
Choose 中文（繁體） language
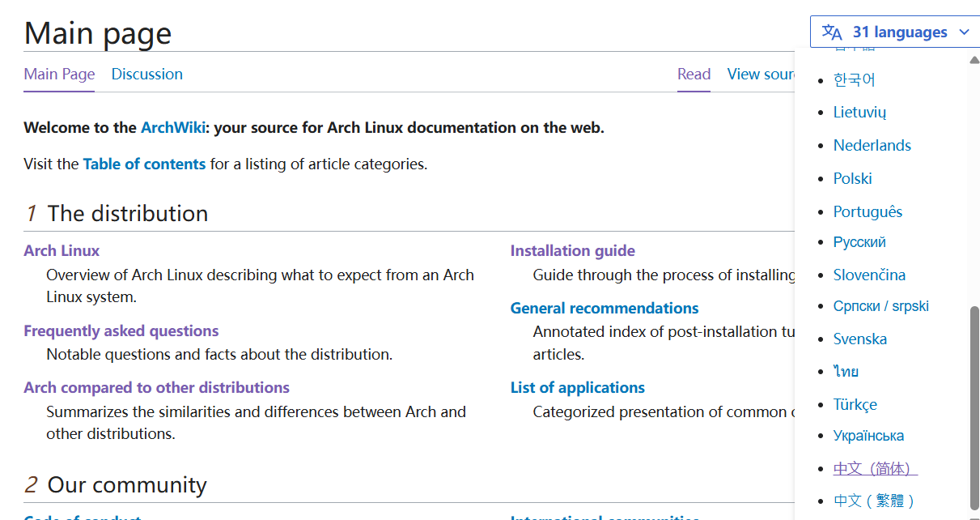876,501
